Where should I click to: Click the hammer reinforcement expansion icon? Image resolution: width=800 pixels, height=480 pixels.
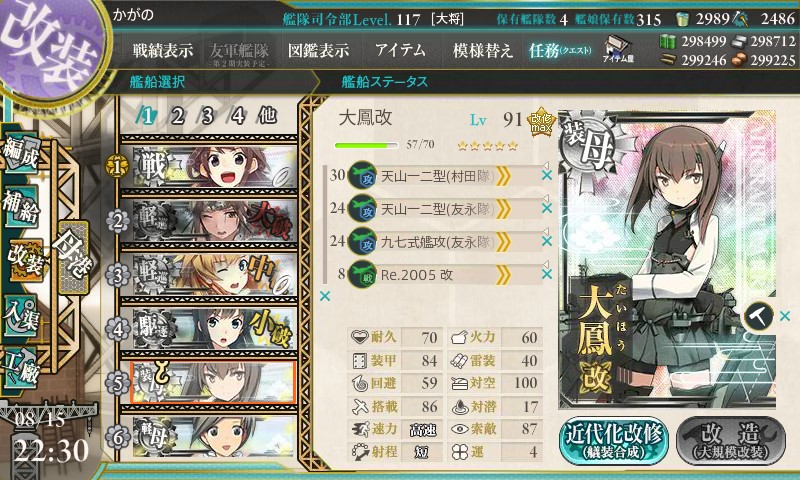[758, 316]
